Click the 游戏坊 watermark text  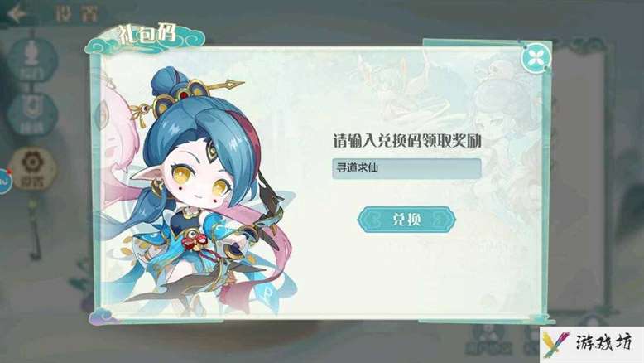(603, 342)
